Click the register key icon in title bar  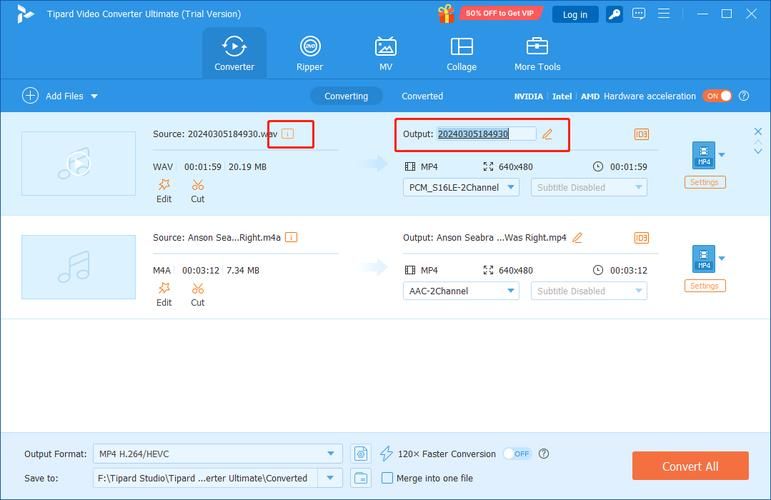point(615,14)
